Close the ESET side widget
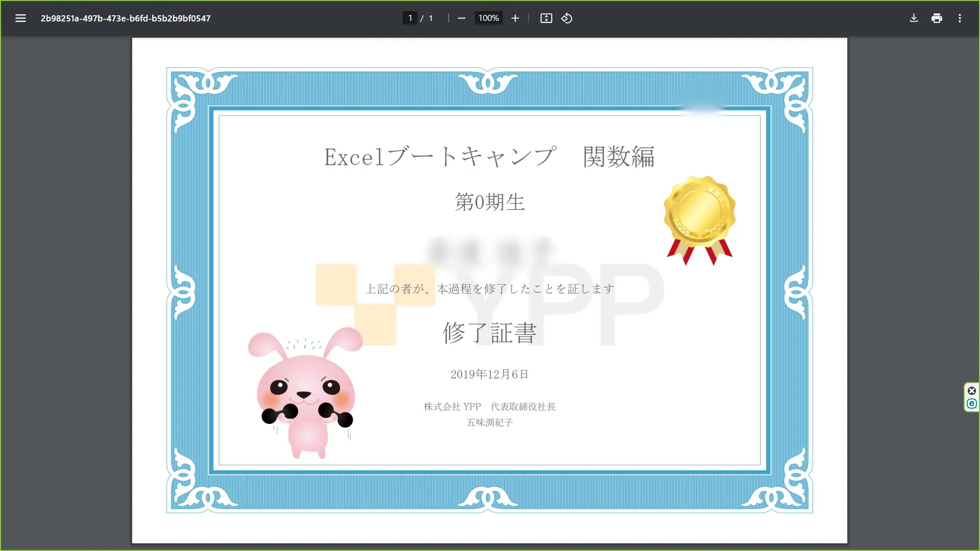The width and height of the screenshot is (980, 551). (971, 391)
